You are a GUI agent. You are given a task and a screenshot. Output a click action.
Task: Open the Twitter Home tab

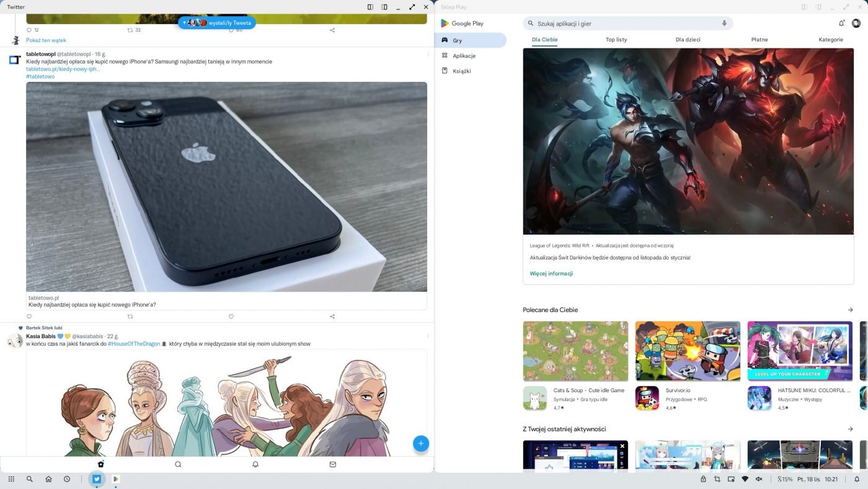pyautogui.click(x=100, y=464)
